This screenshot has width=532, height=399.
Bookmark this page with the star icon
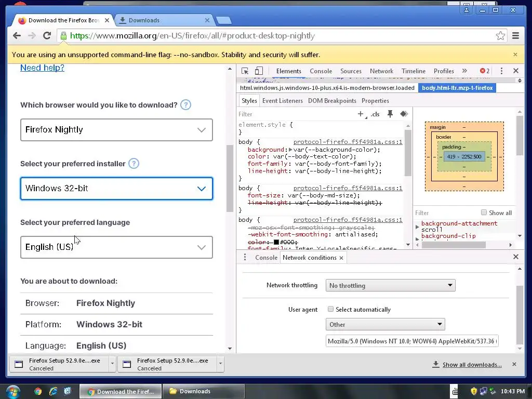[x=500, y=36]
